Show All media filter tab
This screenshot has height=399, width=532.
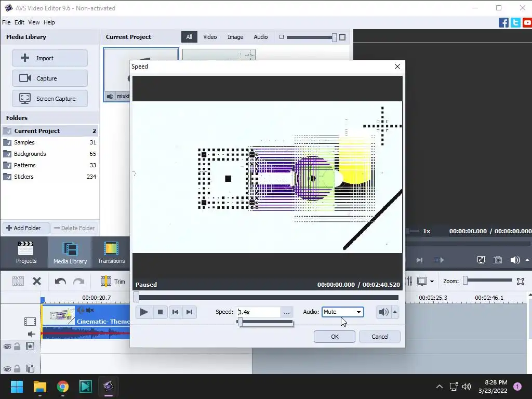tap(189, 37)
